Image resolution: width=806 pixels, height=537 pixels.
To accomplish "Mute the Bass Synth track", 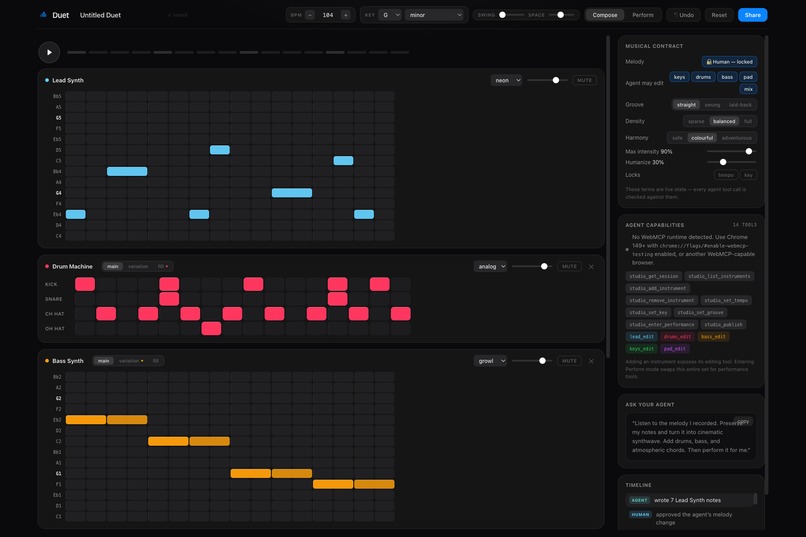I will (570, 361).
